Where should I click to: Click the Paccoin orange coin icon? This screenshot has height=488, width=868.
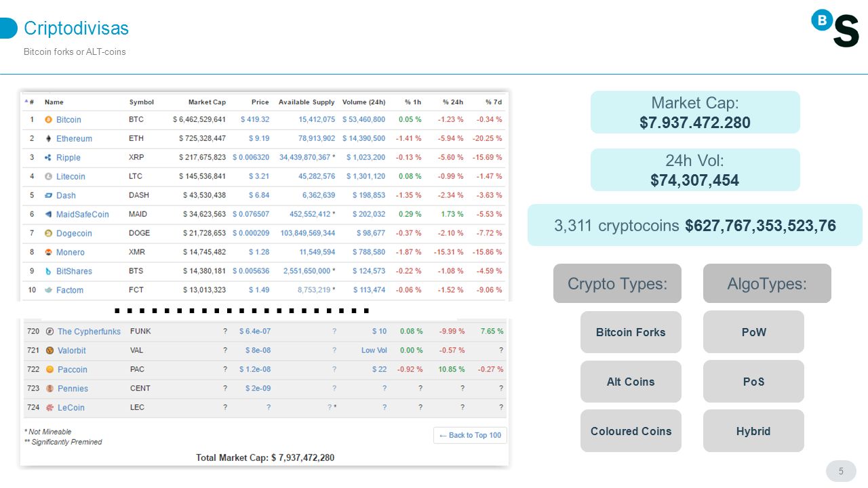(50, 369)
